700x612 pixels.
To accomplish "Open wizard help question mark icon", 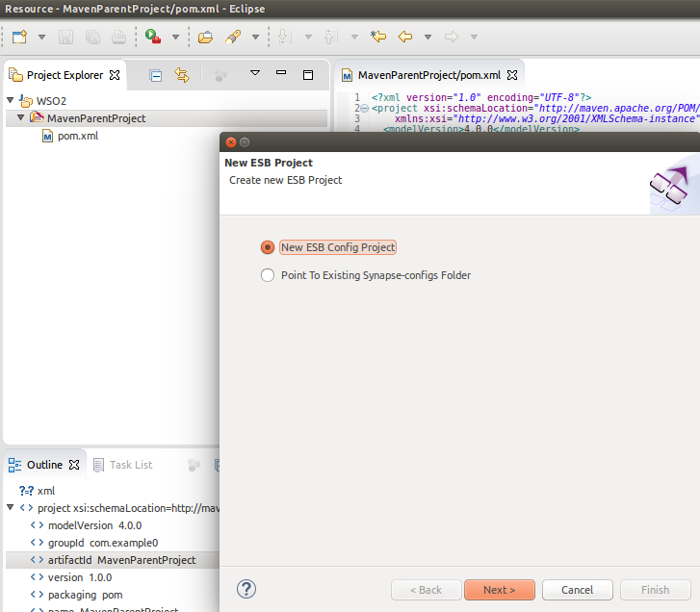I will tap(246, 589).
